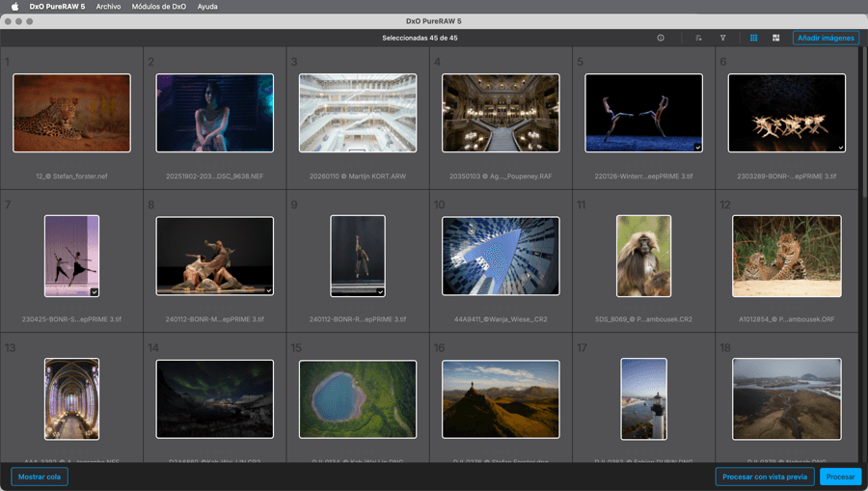Click the image info icon
The width and height of the screenshot is (868, 491).
[x=661, y=39]
